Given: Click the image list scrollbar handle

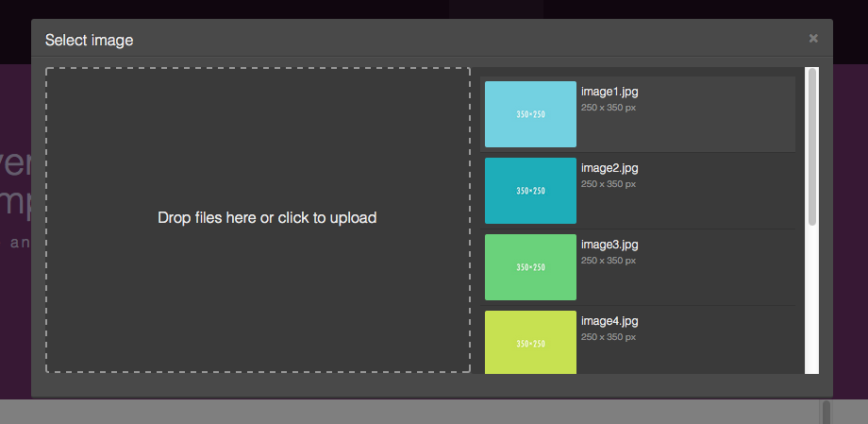Looking at the screenshot, I should coord(812,146).
